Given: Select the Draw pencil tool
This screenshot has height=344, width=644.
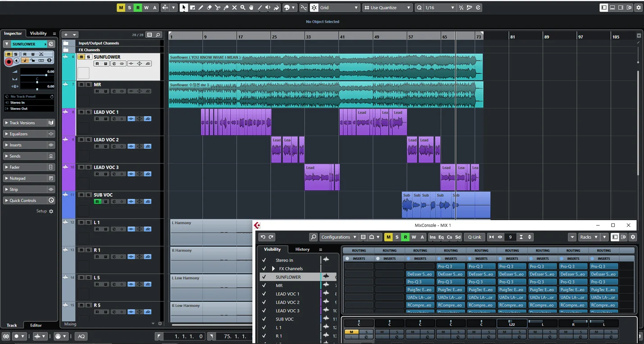Looking at the screenshot, I should pyautogui.click(x=201, y=8).
